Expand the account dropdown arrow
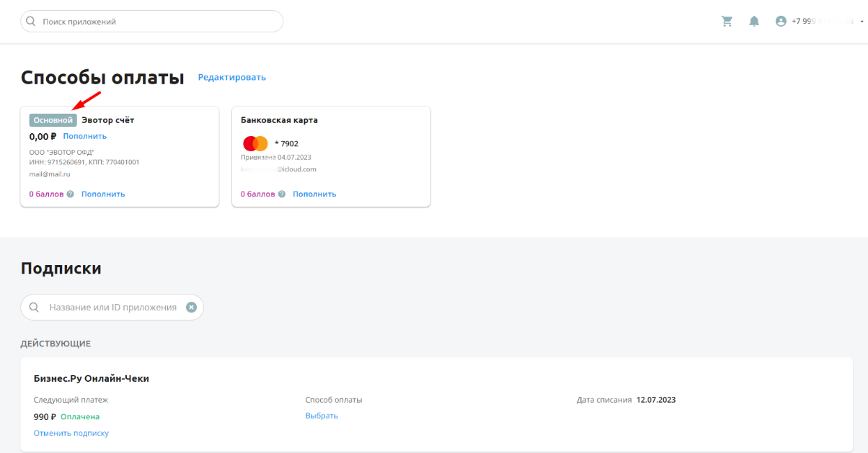 pyautogui.click(x=862, y=22)
